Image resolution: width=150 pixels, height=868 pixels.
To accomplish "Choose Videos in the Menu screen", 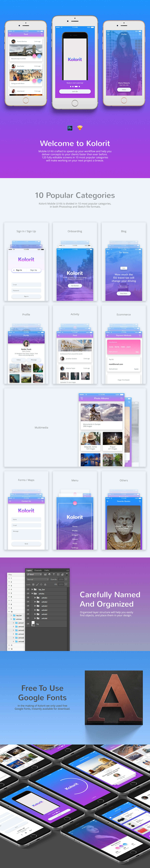I will (75, 539).
